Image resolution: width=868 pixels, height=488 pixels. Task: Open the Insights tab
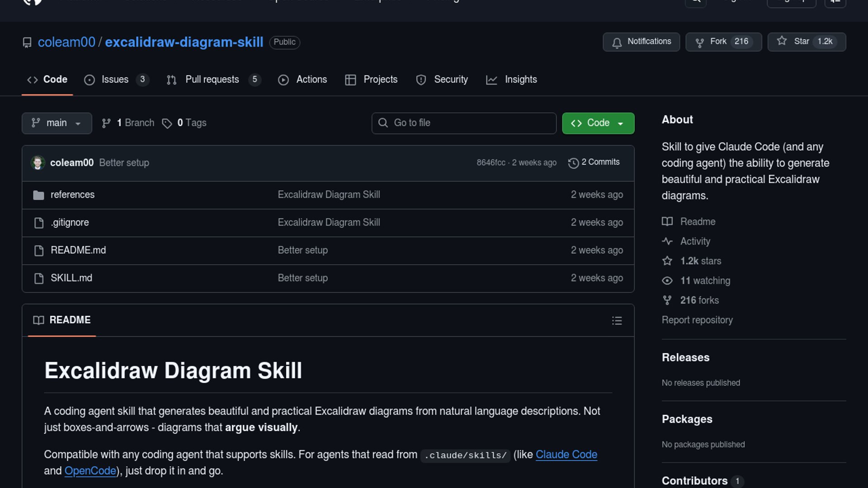(520, 80)
